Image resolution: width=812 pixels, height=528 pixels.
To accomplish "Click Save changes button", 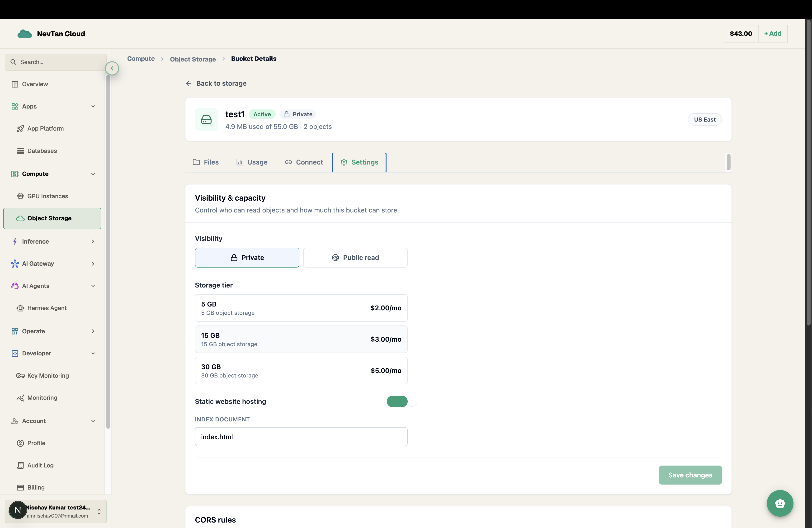I will [x=690, y=475].
